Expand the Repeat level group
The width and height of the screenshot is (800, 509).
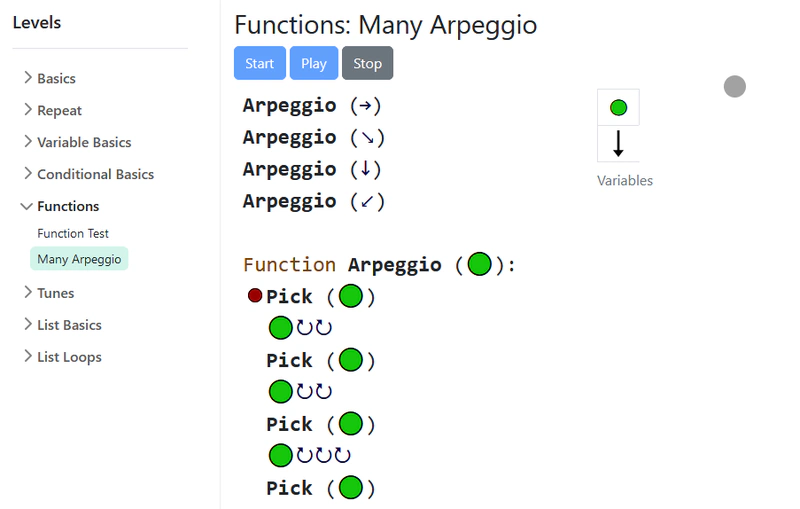coord(53,110)
